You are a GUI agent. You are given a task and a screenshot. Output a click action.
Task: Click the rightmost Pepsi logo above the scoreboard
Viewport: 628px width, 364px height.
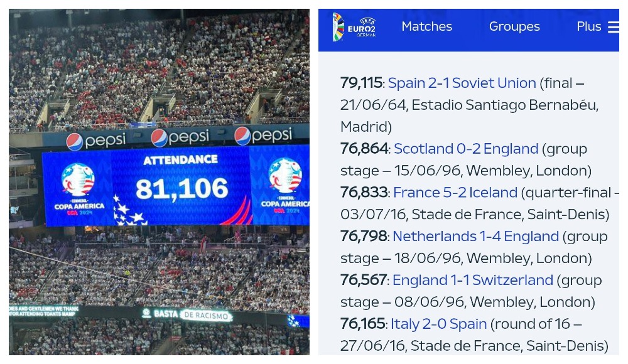[264, 136]
